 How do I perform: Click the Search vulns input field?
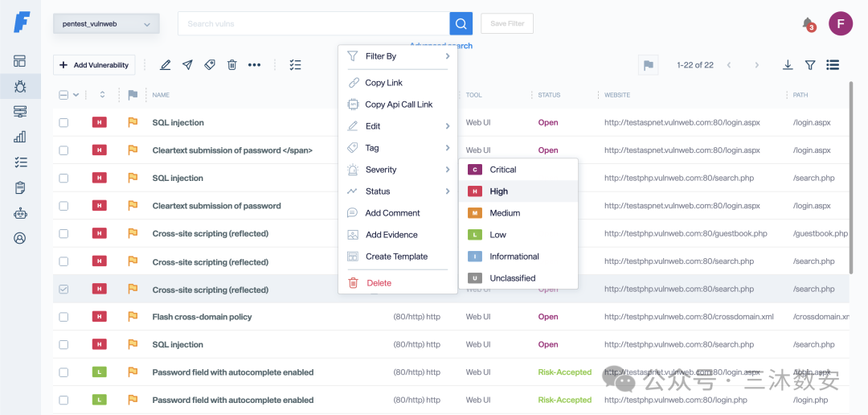point(313,24)
